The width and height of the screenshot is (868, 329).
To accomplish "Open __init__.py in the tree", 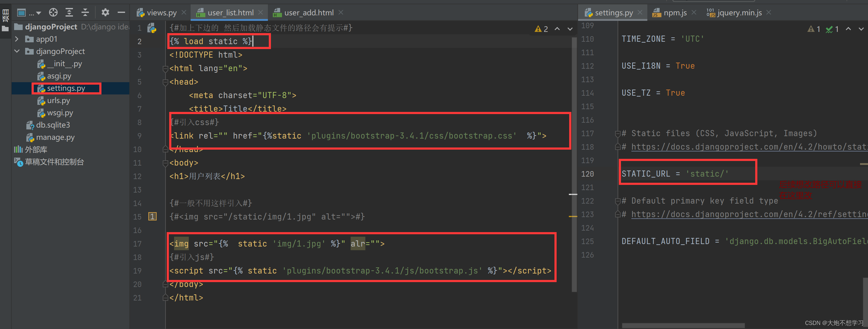I will [x=60, y=64].
